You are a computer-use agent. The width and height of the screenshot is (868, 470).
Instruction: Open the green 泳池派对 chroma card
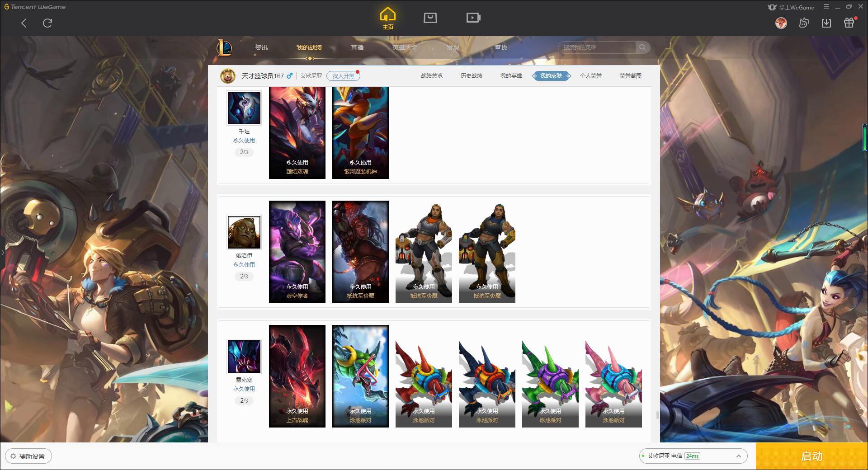click(550, 376)
